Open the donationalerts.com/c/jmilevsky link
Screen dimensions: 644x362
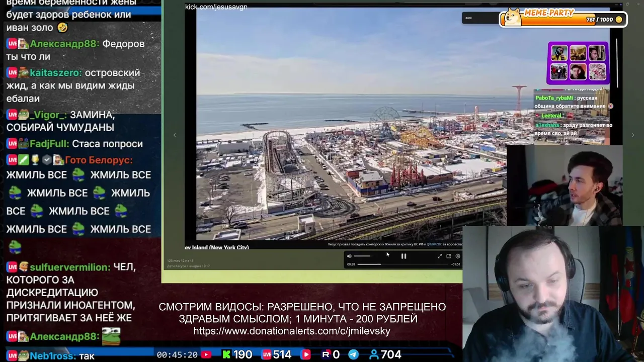click(292, 331)
